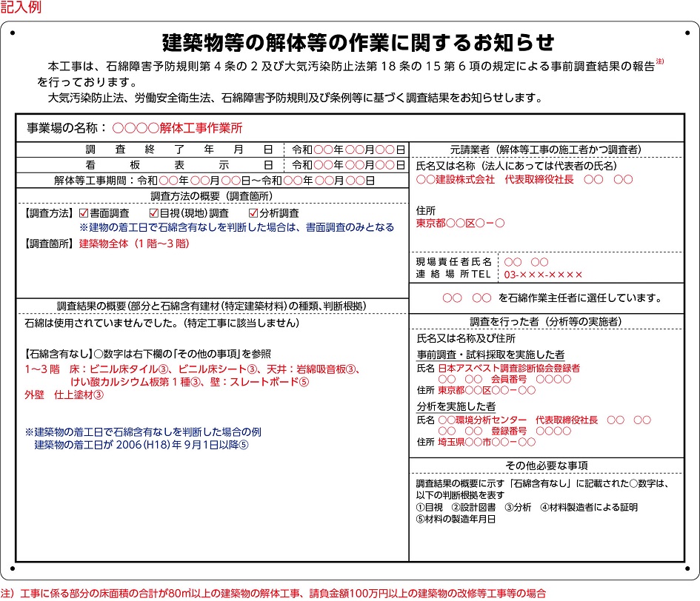Image resolution: width=700 pixels, height=601 pixels.
Task: Click the line starting 【石綿含有なし】
Action: point(147,354)
